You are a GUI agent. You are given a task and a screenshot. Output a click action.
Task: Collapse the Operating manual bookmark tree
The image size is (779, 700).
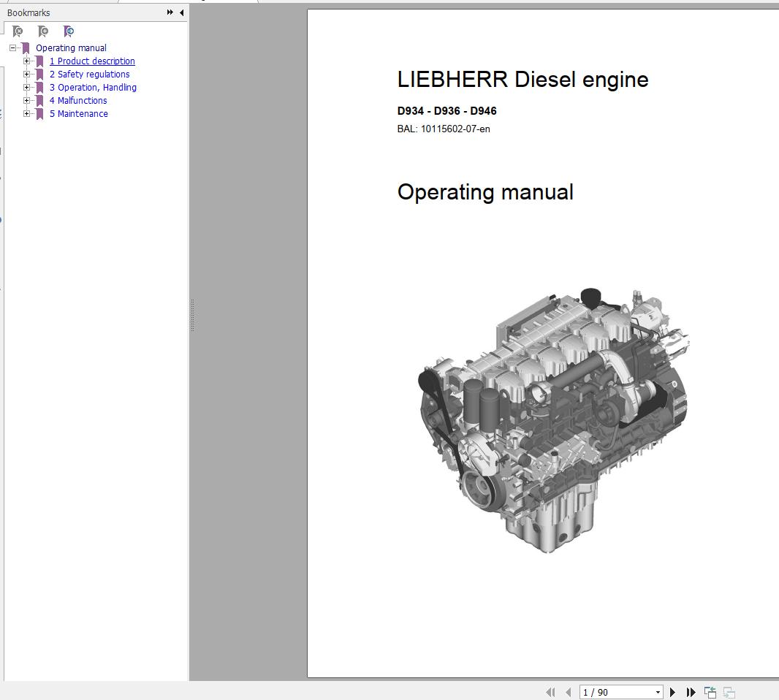[x=13, y=48]
